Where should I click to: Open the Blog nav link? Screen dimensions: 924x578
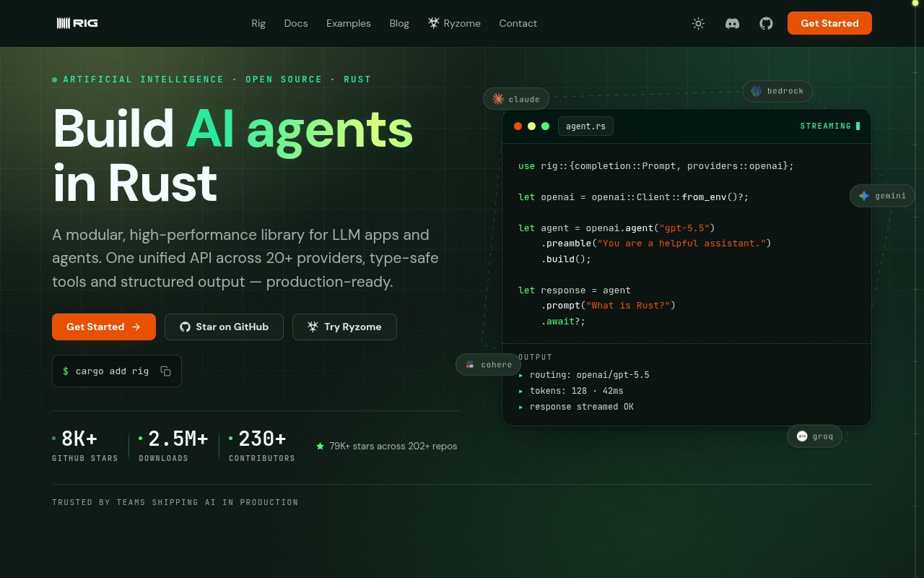399,23
